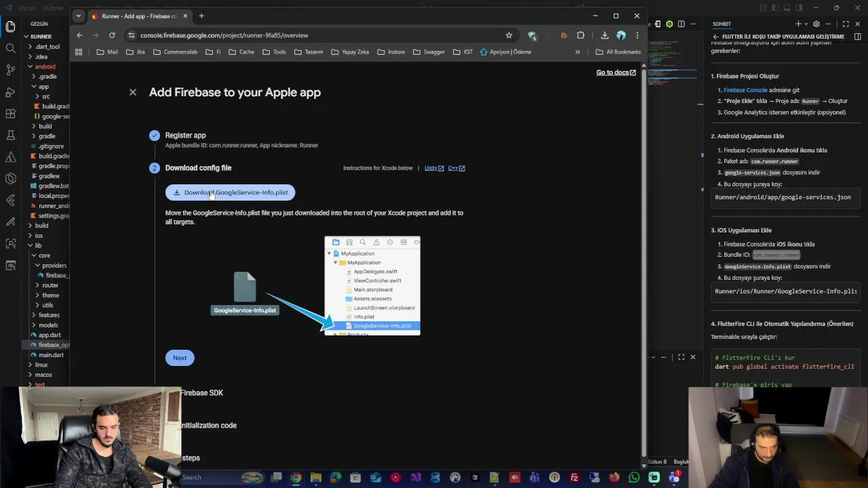Viewport: 868px width, 488px height.
Task: Collapse the core folder
Action: click(41, 256)
